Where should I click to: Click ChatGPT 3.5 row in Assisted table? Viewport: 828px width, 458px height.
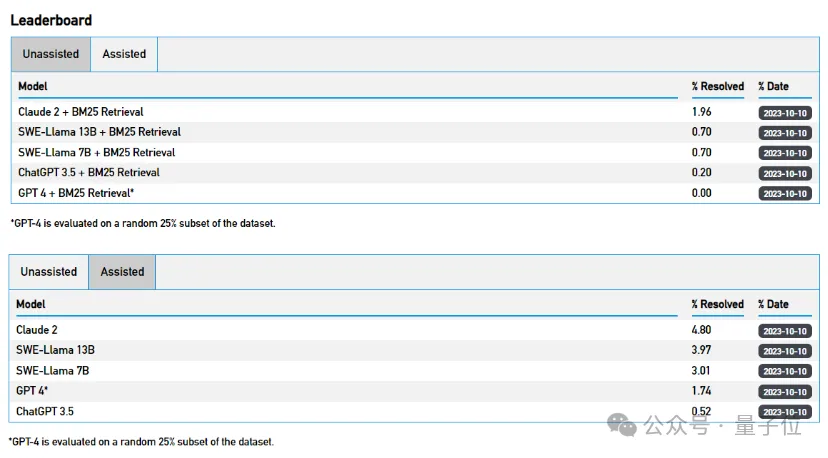(x=414, y=412)
